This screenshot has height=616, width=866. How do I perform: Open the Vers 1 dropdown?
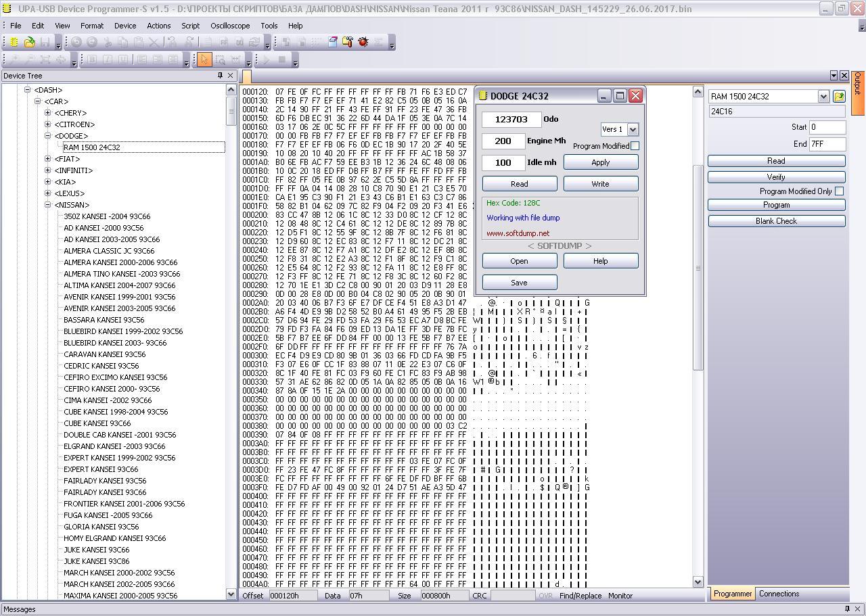(x=633, y=129)
